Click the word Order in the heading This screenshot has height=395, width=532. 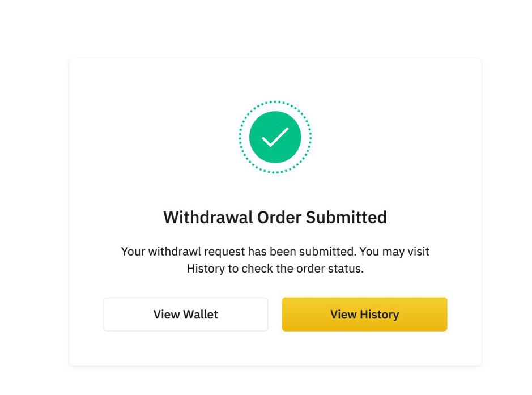279,217
